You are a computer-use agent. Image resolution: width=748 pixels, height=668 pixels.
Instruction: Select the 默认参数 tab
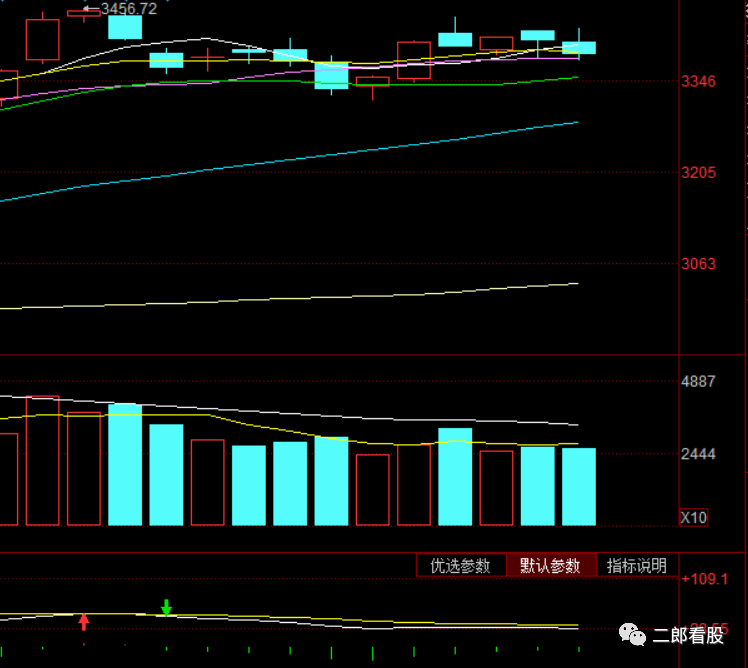551,566
